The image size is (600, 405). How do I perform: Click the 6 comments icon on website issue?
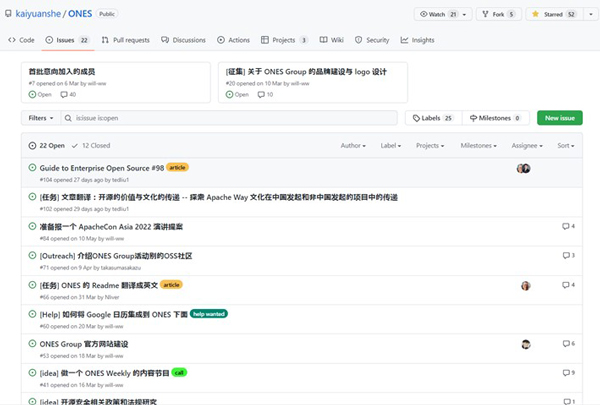click(569, 343)
